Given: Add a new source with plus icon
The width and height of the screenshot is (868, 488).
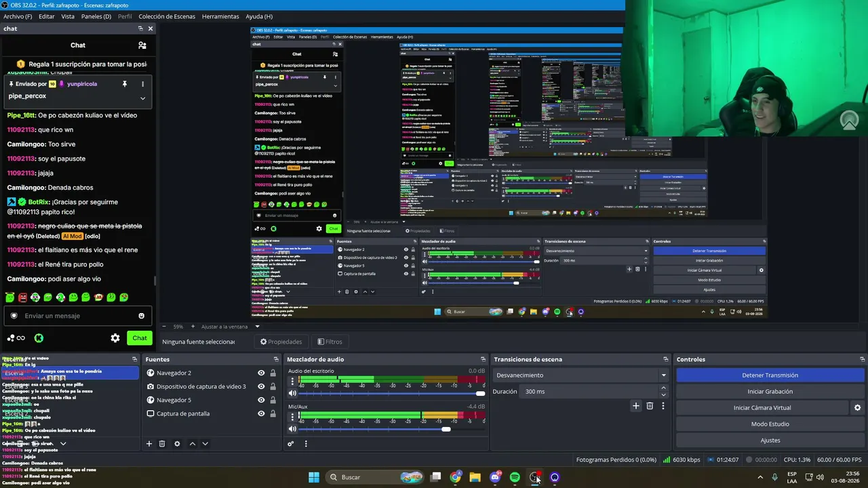Looking at the screenshot, I should pyautogui.click(x=149, y=444).
